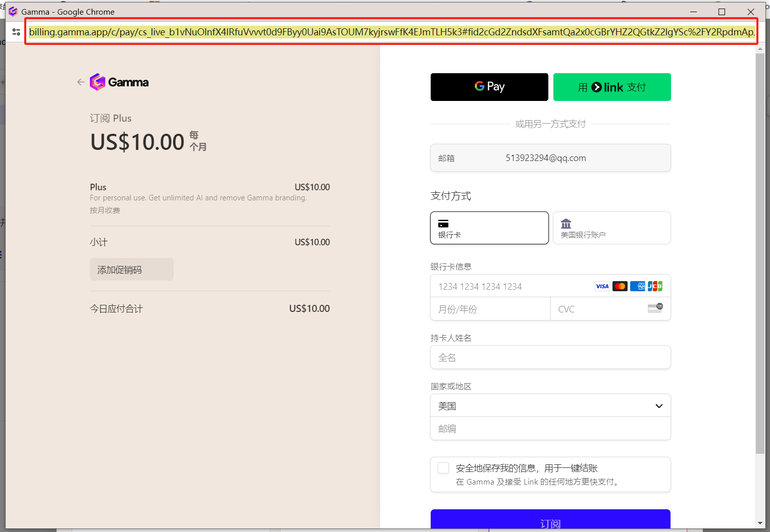Click the Mastercard icon
Screen dimensions: 770x532
tap(620, 286)
